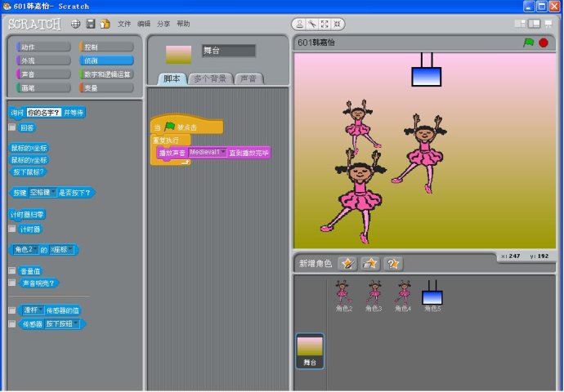Click the 计时器归零 block
Viewport: 564px width, 392px height.
coord(27,215)
